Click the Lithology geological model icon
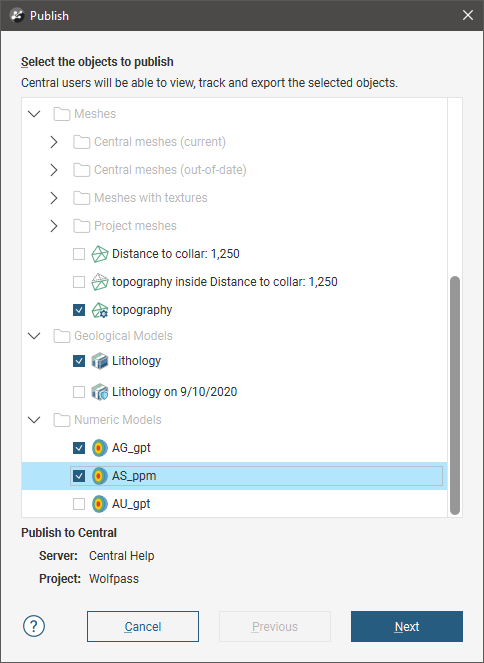The image size is (484, 663). point(100,361)
